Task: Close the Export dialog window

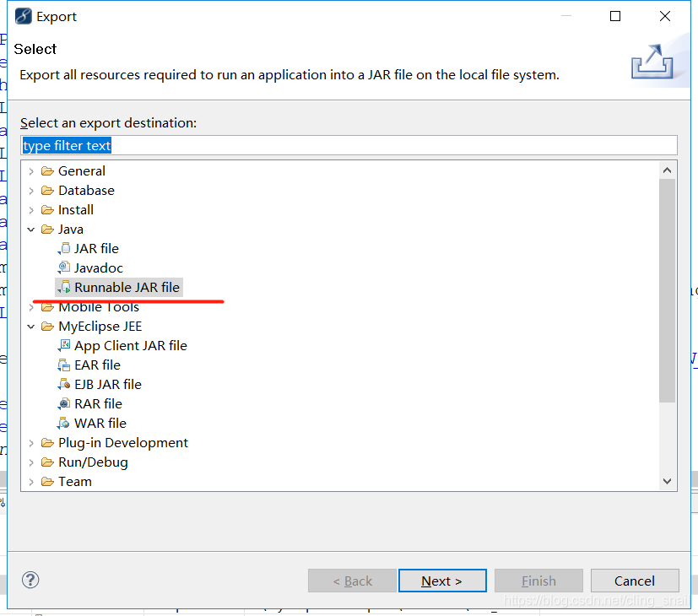Action: (x=665, y=16)
